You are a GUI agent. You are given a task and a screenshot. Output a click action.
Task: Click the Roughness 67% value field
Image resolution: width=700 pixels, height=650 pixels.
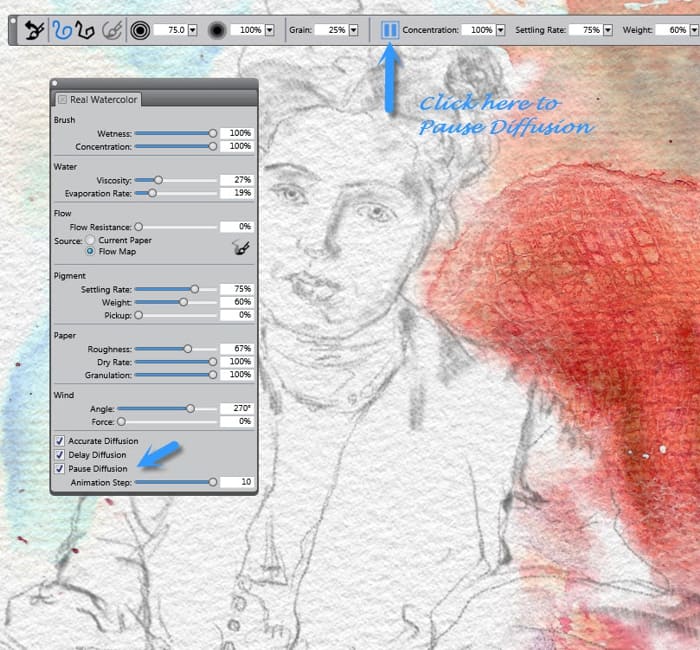(x=237, y=348)
